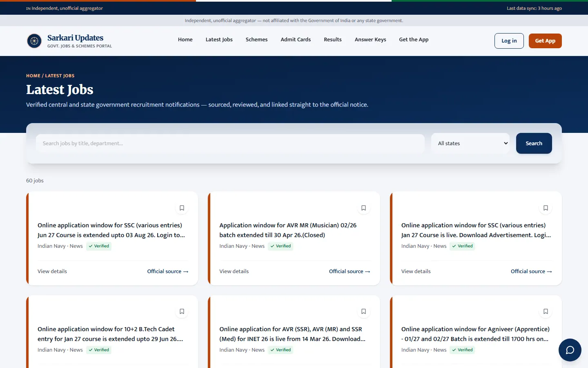Select Results in the top navigation
588x368 pixels.
333,40
